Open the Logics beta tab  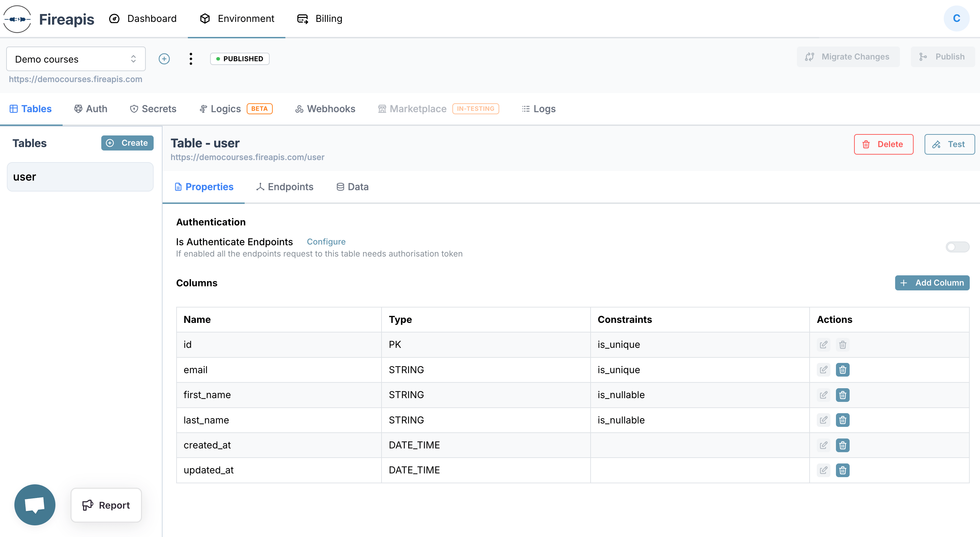tap(236, 109)
